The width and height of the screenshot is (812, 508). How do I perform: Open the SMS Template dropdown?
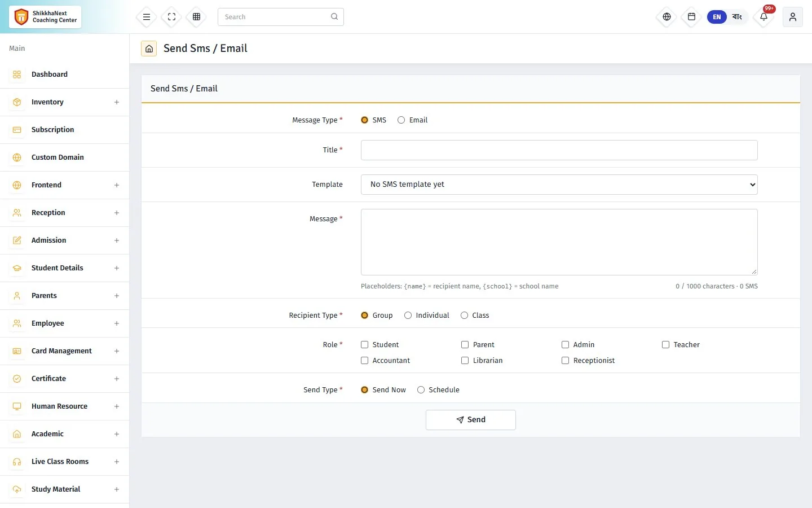click(559, 185)
